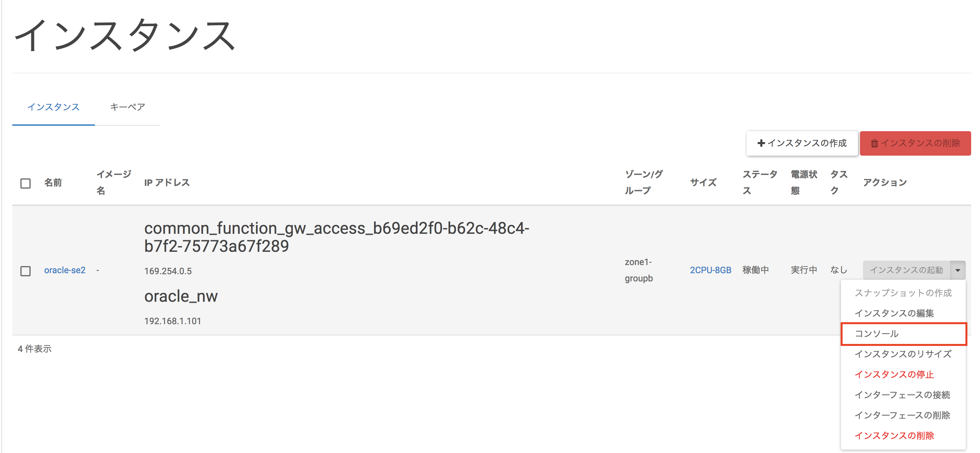Select インスタンスの停止 in the dropdown

(894, 374)
